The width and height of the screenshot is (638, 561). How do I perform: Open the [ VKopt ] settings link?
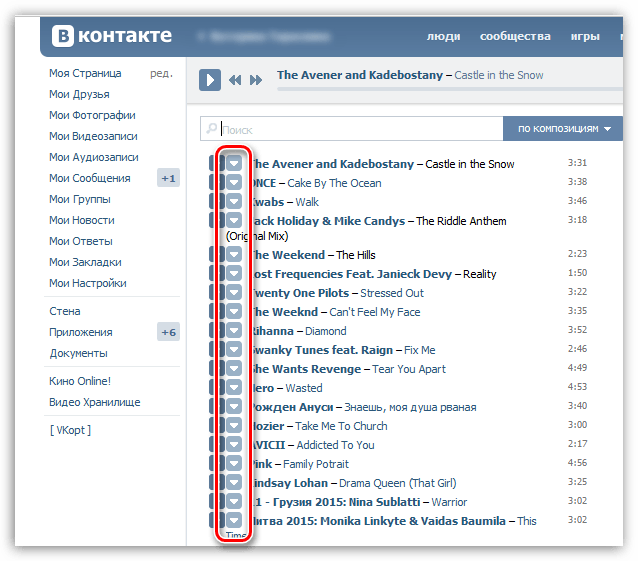(69, 429)
